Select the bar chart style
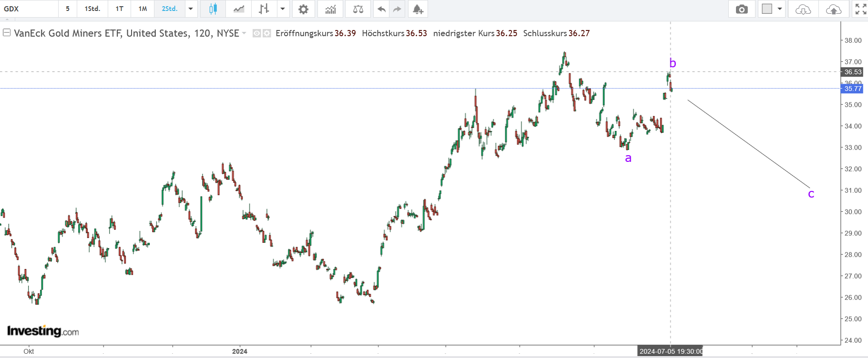Viewport: 868px width, 358px height. pos(264,9)
